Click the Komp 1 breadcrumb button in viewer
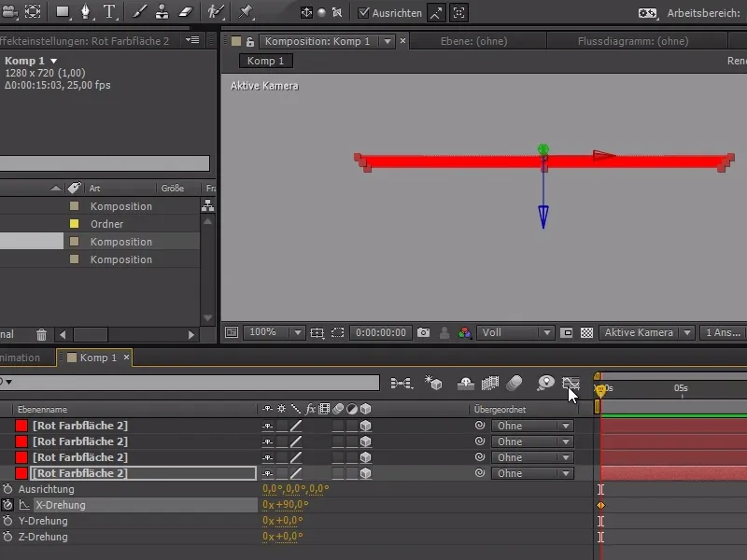 265,61
